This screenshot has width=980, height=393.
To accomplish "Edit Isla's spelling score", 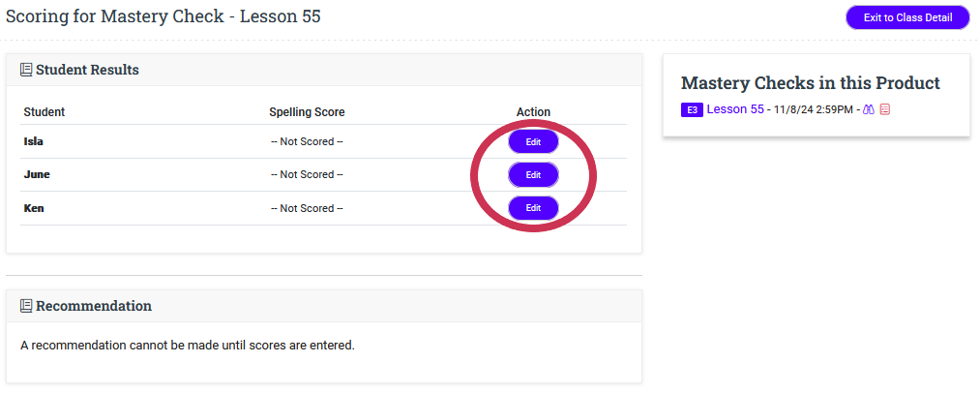I will 533,141.
